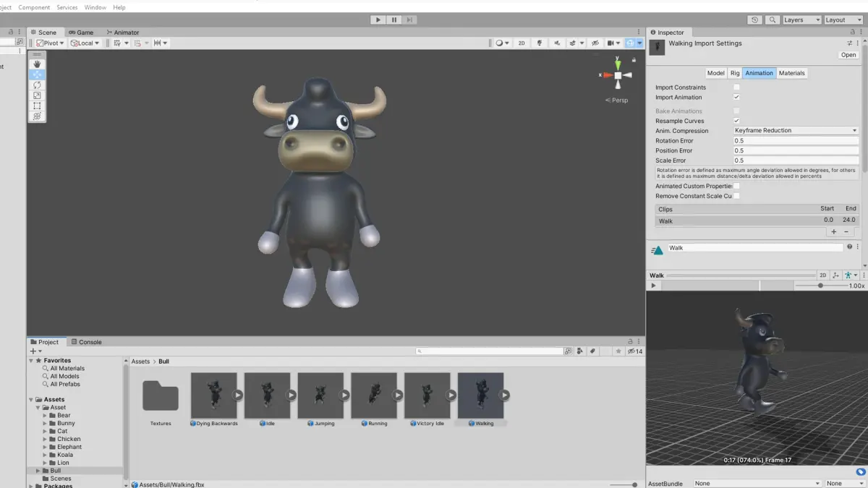
Task: Click the Persp projection label
Action: click(x=617, y=100)
